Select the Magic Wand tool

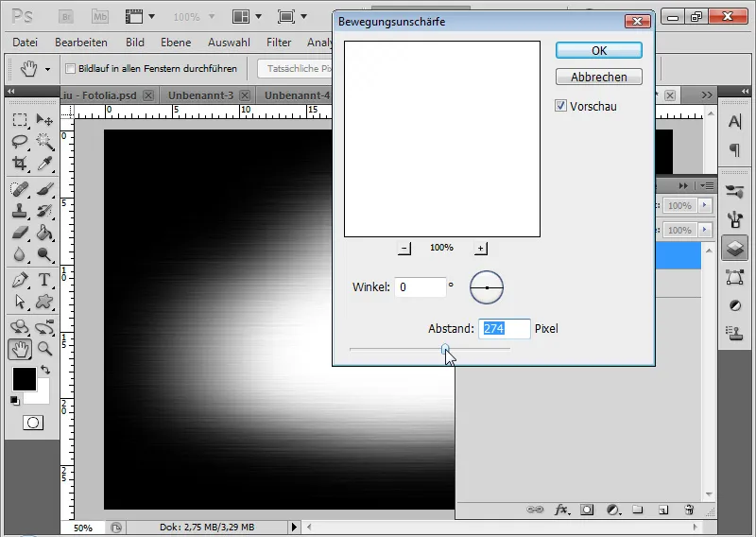pos(44,142)
